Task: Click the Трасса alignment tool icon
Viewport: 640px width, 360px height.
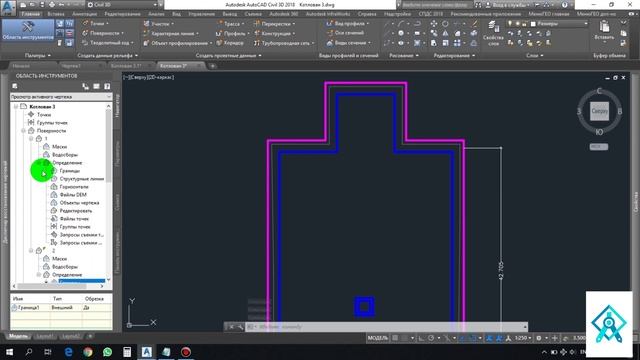Action: 220,24
